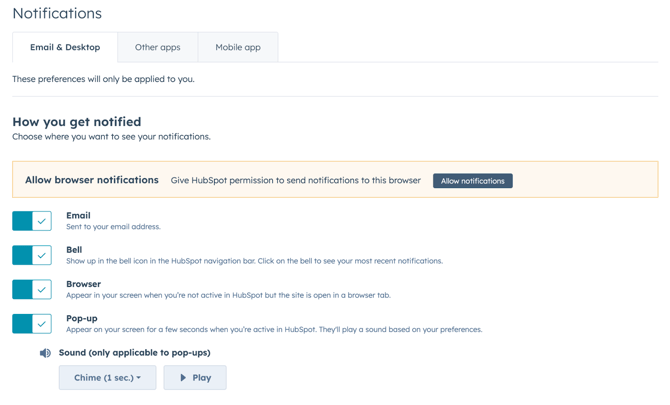
Task: Open the Mobile app tab
Action: 238,47
